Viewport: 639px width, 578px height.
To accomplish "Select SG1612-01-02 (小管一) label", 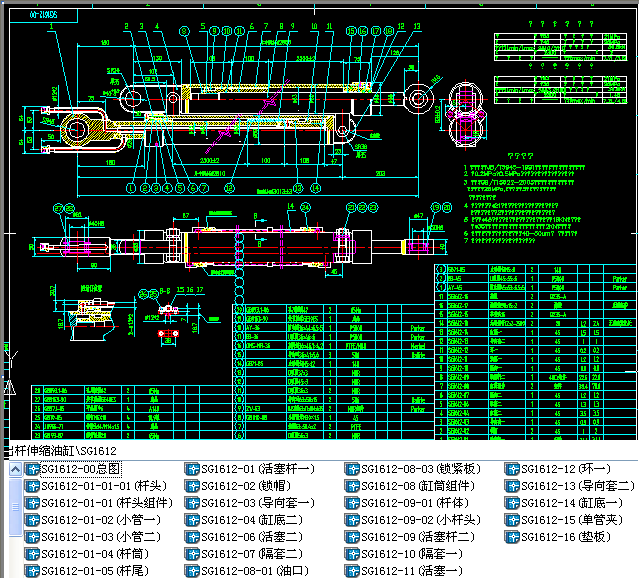I will pos(101,520).
